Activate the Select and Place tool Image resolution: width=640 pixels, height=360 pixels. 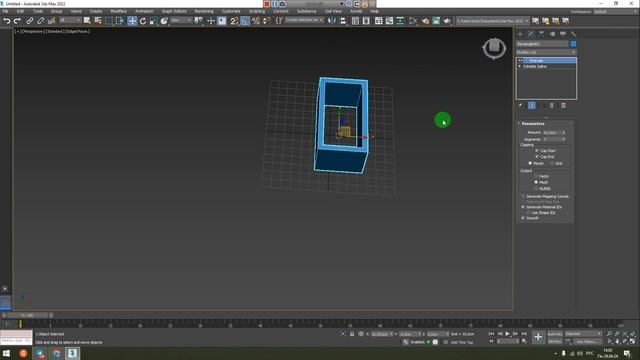coord(164,20)
